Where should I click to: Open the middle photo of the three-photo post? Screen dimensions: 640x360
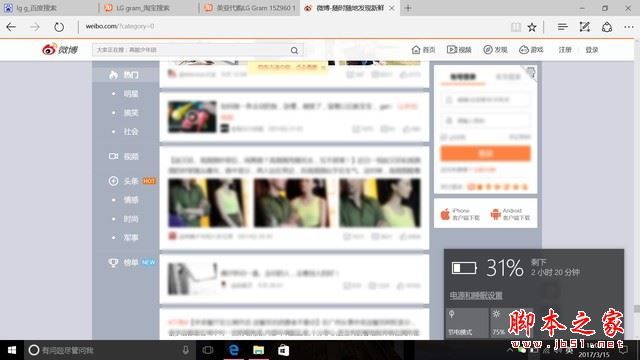tap(292, 203)
